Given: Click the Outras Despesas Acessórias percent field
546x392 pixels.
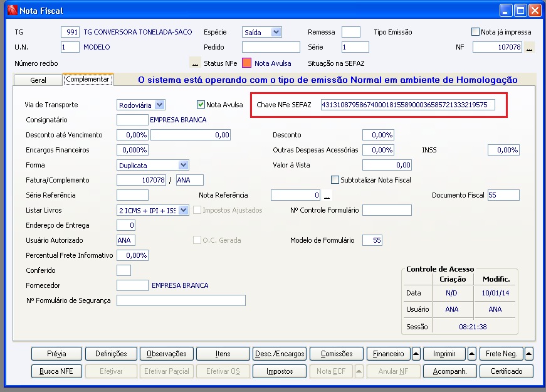Looking at the screenshot, I should tap(378, 150).
